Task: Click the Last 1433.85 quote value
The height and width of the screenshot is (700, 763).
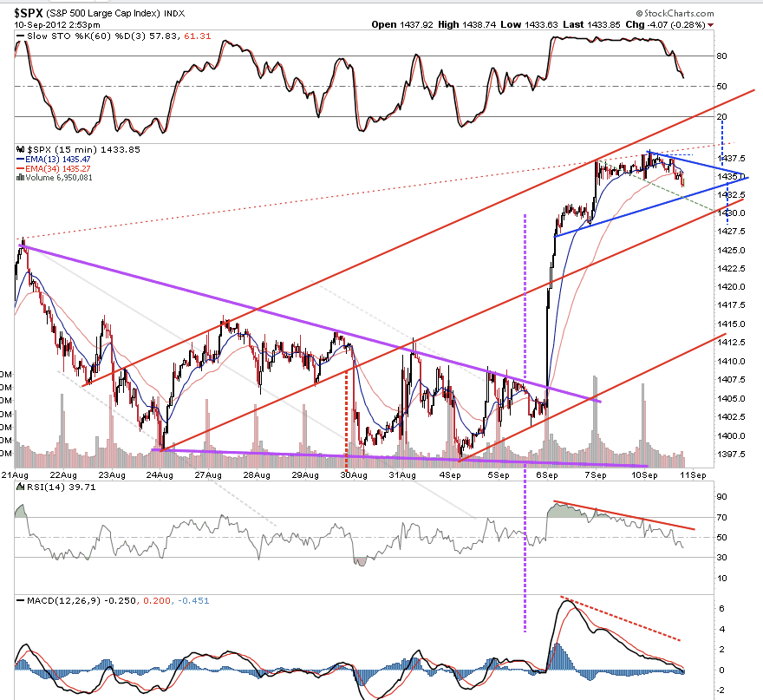Action: click(591, 25)
